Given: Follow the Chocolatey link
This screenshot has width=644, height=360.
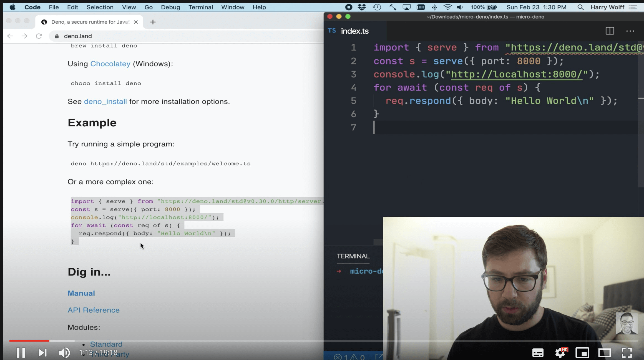Looking at the screenshot, I should tap(110, 64).
